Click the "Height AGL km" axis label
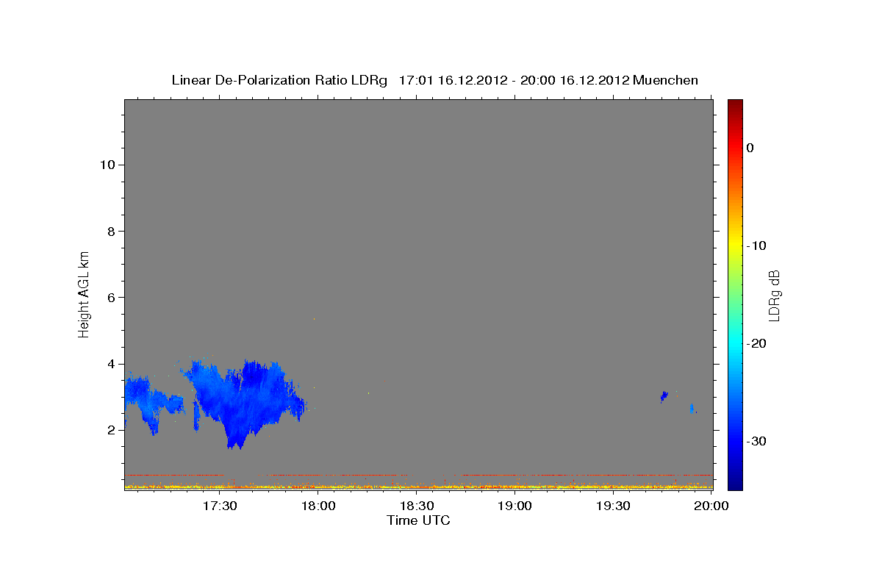The height and width of the screenshot is (588, 882). (84, 294)
